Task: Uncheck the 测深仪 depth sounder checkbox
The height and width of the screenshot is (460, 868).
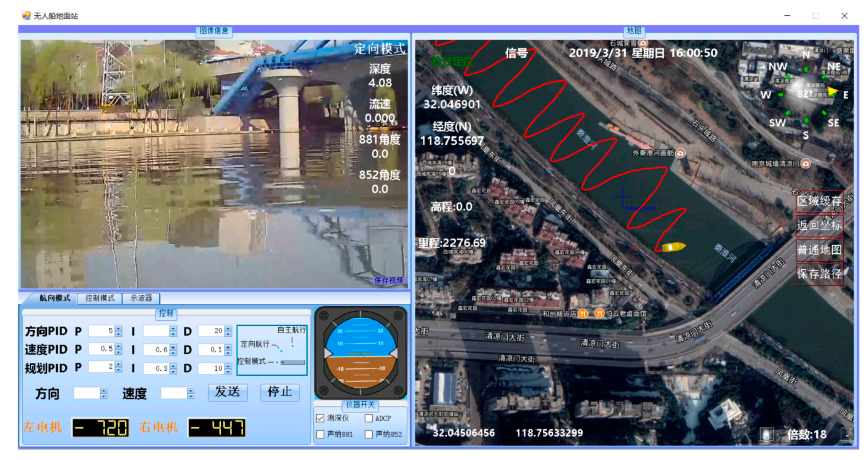Action: coord(320,418)
